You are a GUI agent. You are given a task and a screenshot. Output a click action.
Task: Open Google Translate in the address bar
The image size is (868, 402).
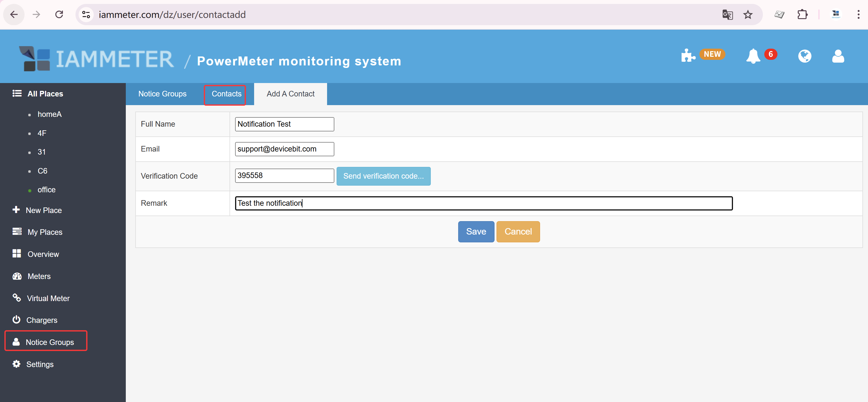tap(727, 15)
